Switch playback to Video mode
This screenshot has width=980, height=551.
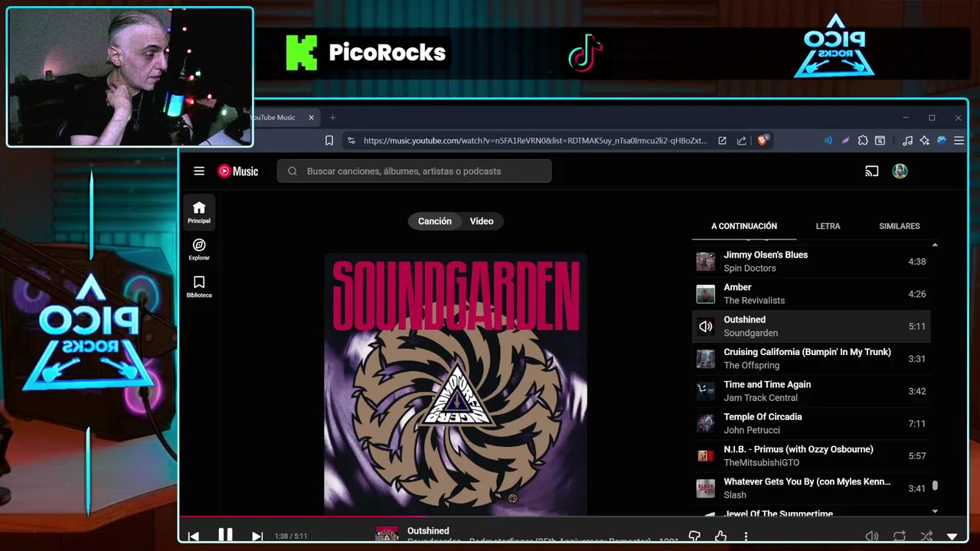482,221
